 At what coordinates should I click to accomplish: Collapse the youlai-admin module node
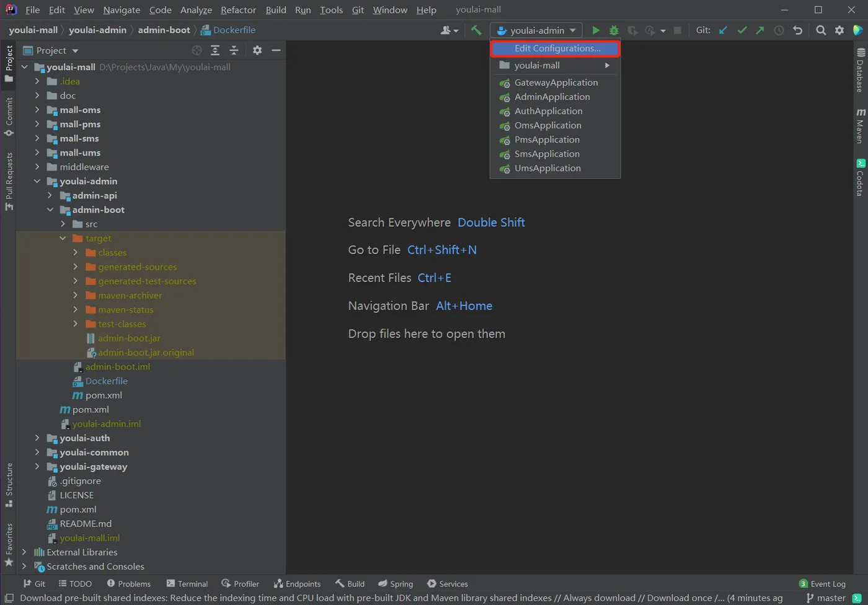pos(37,181)
